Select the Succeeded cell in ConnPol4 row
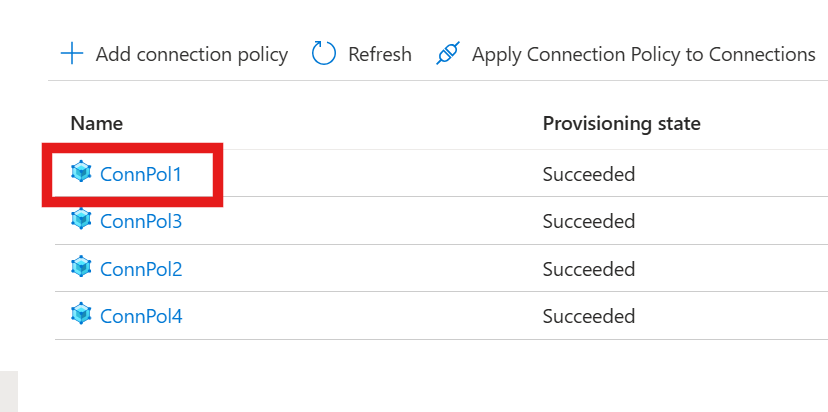This screenshot has width=828, height=412. point(589,316)
